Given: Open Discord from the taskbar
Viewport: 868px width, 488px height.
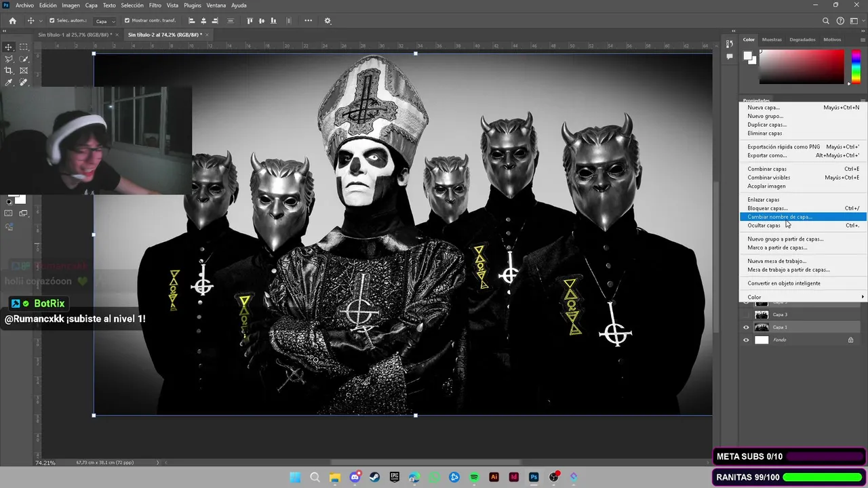Looking at the screenshot, I should [355, 477].
